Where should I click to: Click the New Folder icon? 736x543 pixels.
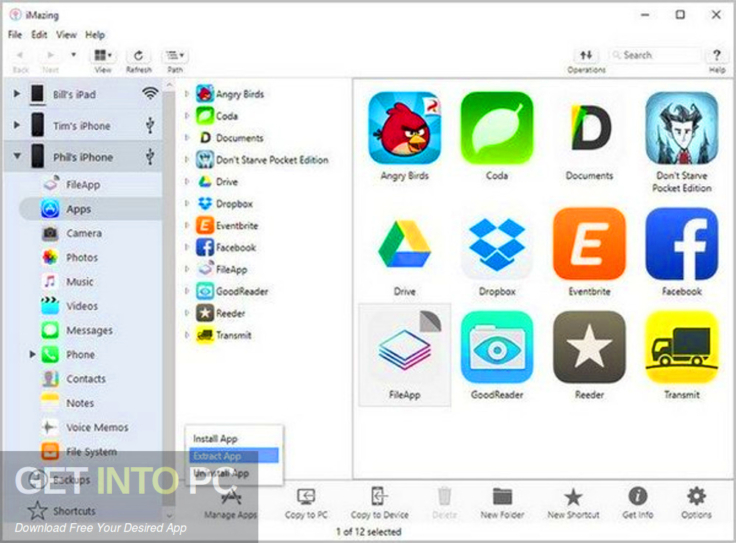[x=502, y=497]
